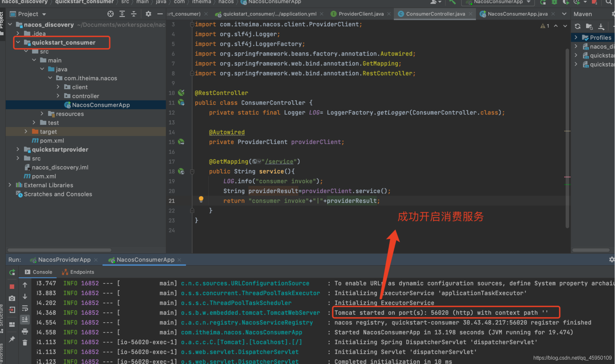Image resolution: width=615 pixels, height=364 pixels.
Task: Click the yellow intention lightbulb at line 21
Action: [201, 199]
